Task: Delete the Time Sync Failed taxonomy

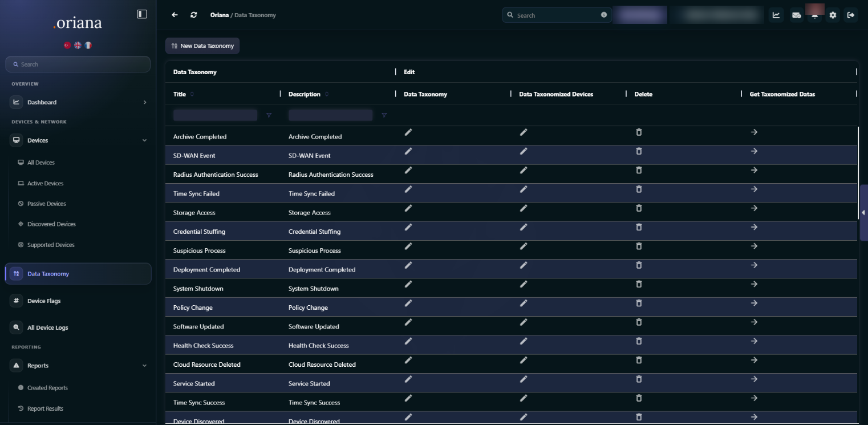Action: (639, 189)
